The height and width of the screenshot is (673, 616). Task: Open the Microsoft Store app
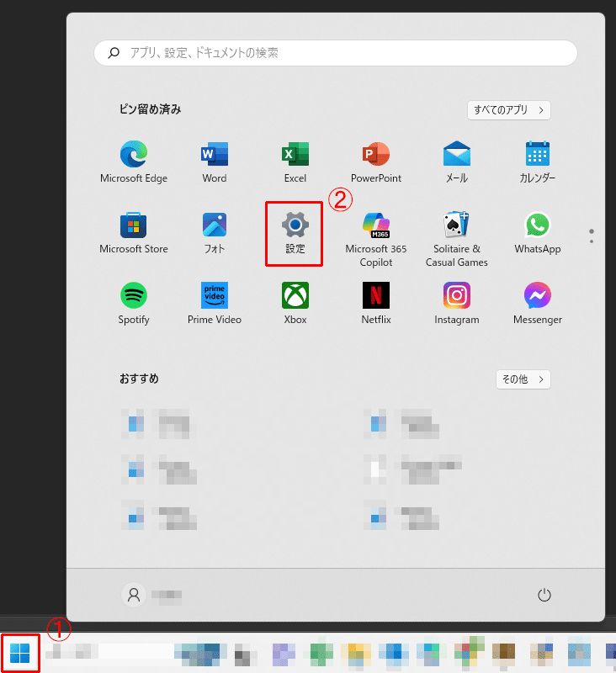point(134,233)
